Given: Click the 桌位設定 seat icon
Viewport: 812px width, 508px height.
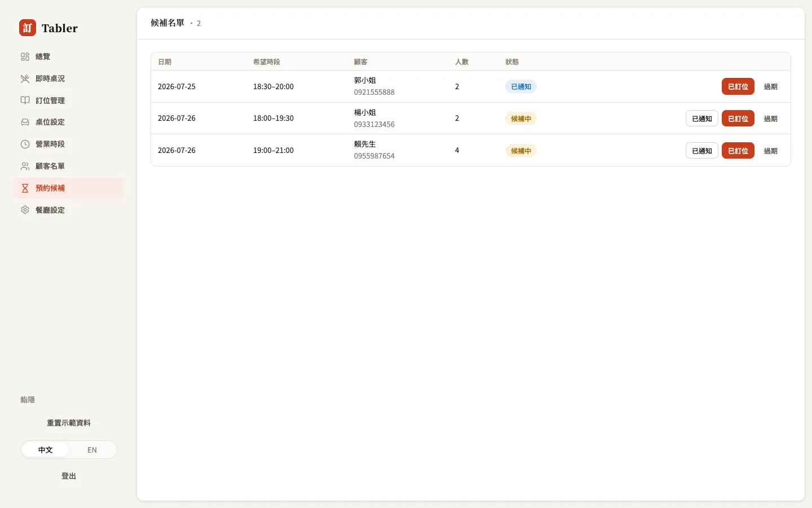Looking at the screenshot, I should tap(25, 122).
